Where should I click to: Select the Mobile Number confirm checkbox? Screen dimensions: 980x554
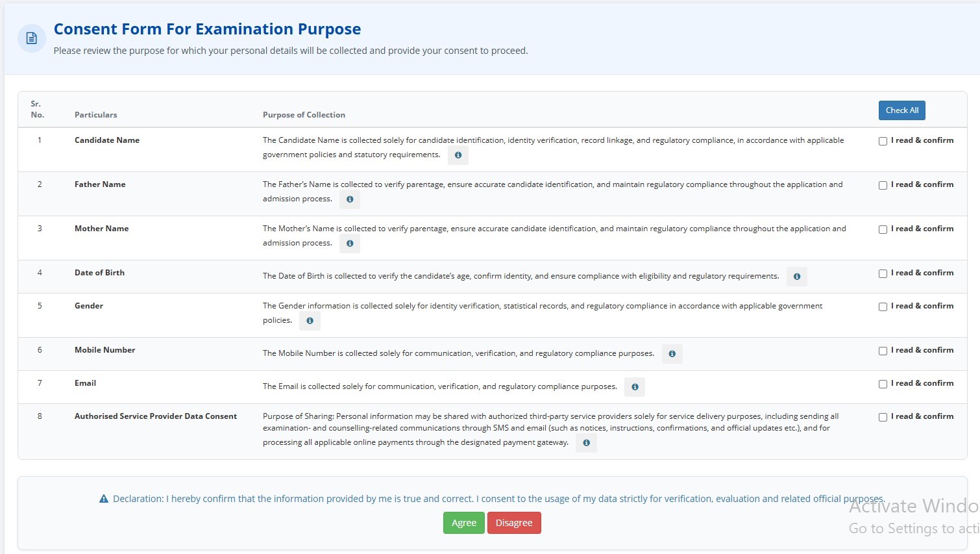[x=883, y=351]
